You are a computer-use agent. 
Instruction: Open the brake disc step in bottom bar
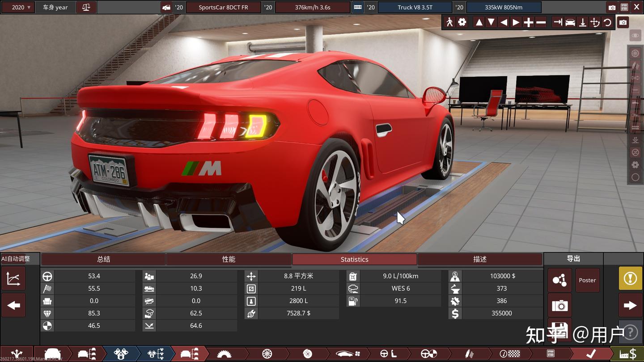pos(308,354)
